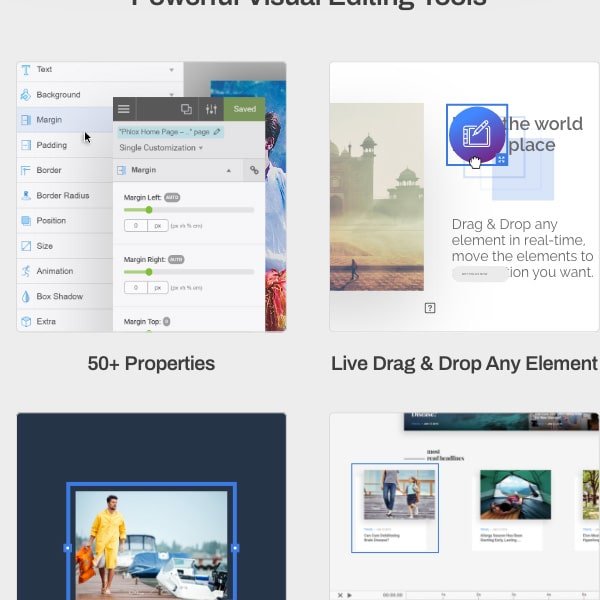Viewport: 600px width, 600px height.
Task: Click the blue resize handle icon
Action: pos(501,159)
